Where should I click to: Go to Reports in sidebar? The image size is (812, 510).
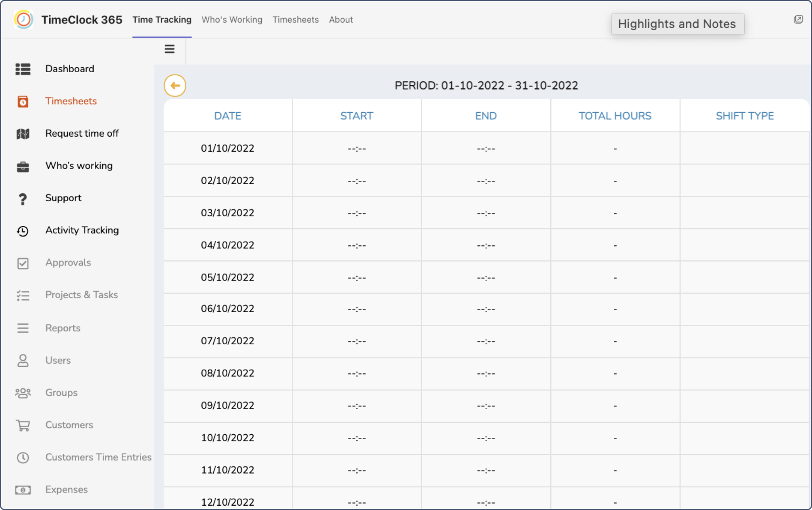63,328
